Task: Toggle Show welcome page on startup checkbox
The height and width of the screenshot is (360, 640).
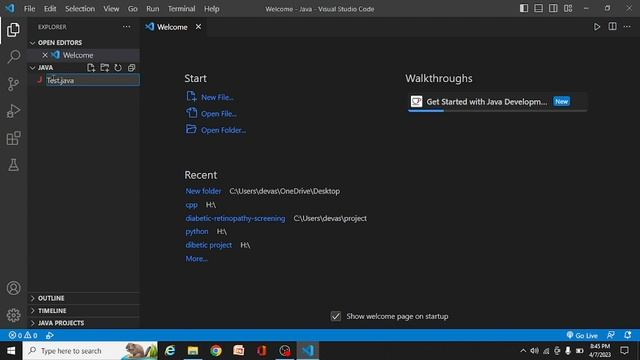Action: pyautogui.click(x=336, y=316)
